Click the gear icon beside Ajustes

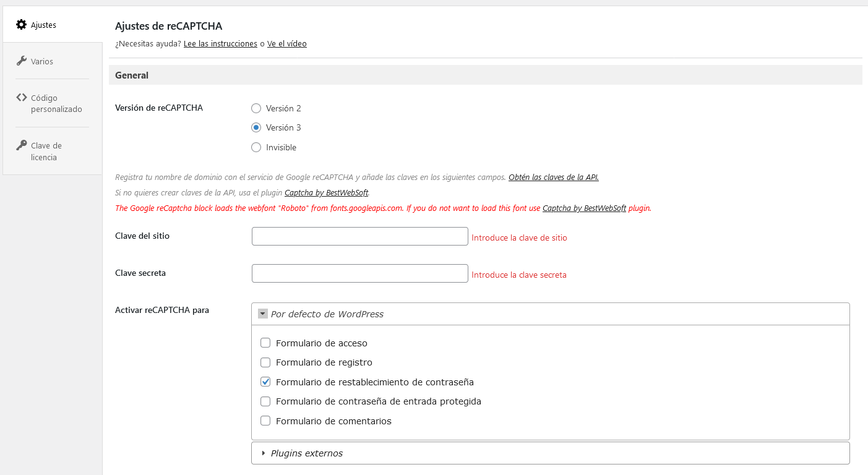22,25
